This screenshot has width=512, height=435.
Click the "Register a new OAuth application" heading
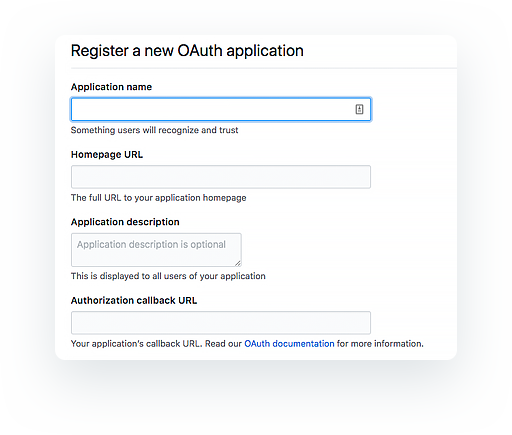click(x=187, y=51)
